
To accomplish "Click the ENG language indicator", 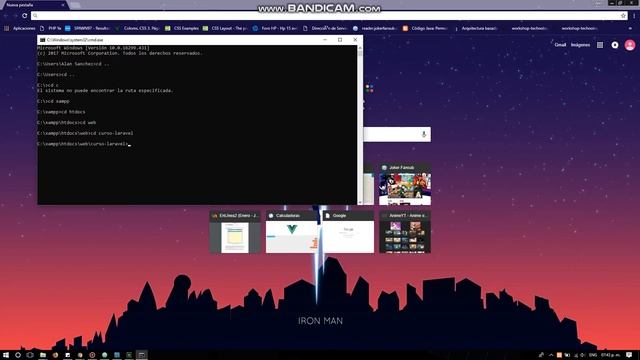I will pyautogui.click(x=593, y=355).
